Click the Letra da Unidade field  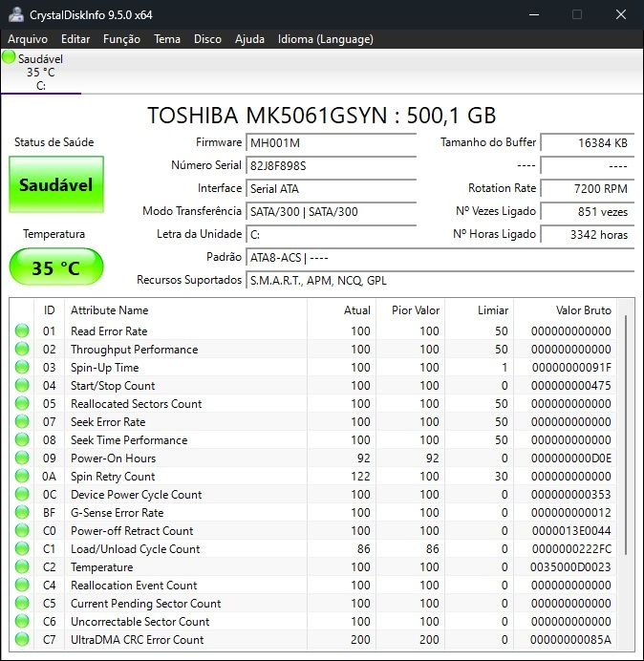tap(331, 234)
